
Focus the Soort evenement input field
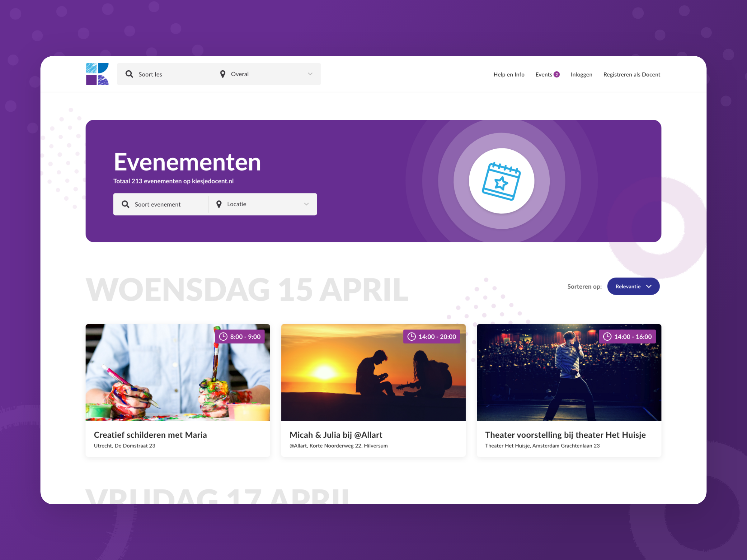click(161, 204)
